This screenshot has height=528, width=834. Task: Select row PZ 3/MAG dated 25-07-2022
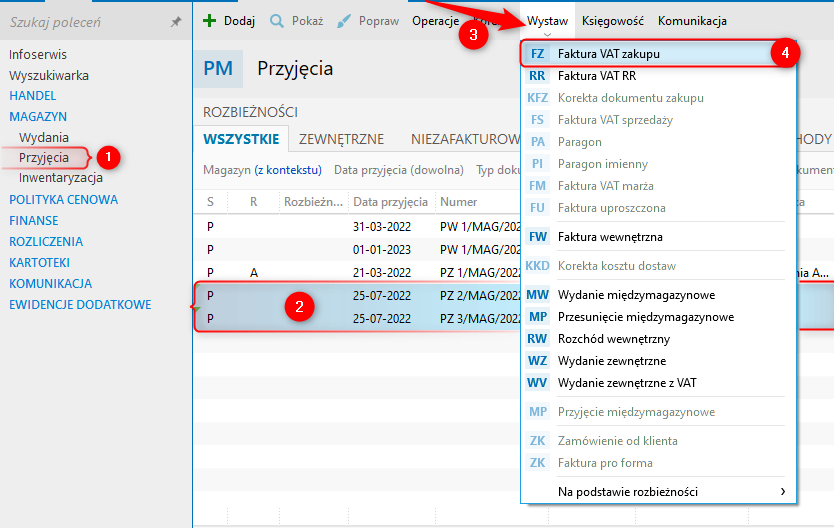(357, 319)
